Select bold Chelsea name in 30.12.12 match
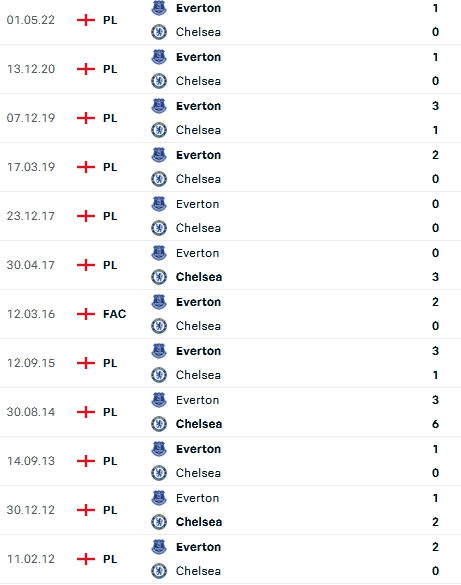The width and height of the screenshot is (461, 585). point(199,522)
